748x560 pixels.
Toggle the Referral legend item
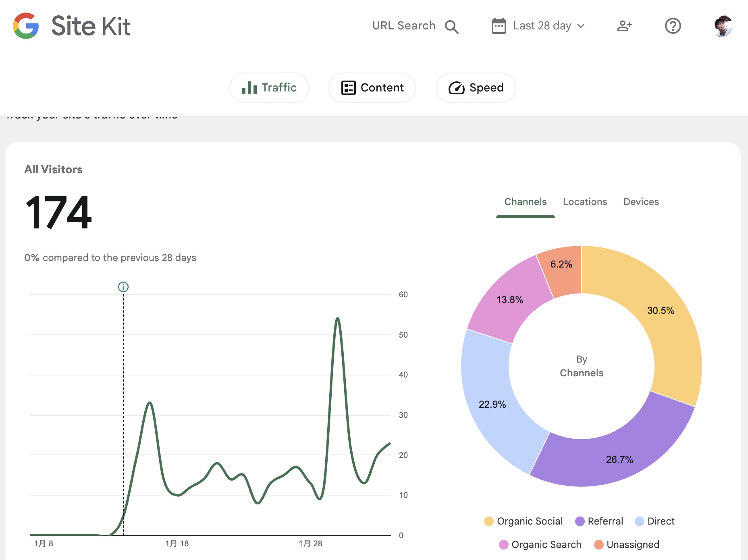click(x=605, y=521)
